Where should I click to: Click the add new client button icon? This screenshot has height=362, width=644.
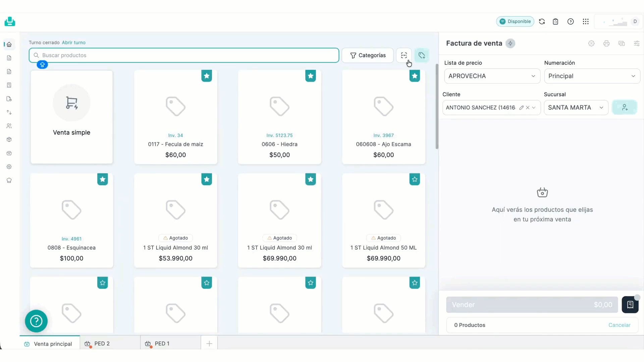[x=625, y=107]
